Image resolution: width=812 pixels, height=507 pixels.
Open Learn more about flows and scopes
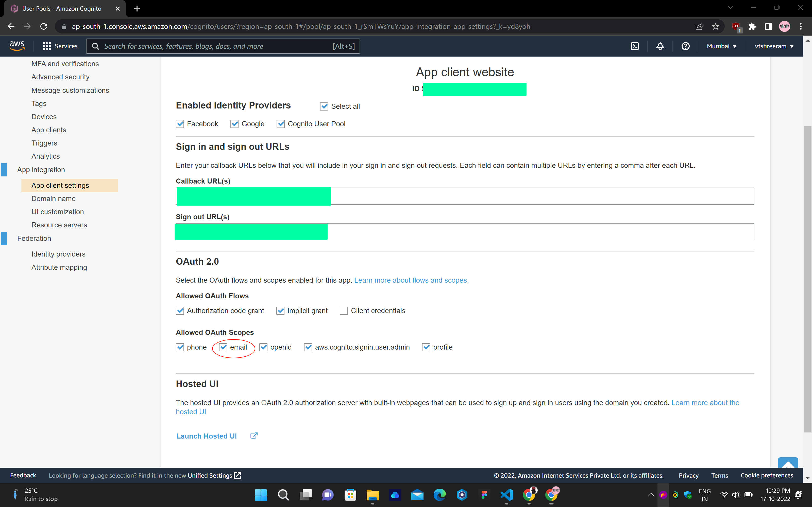(411, 280)
